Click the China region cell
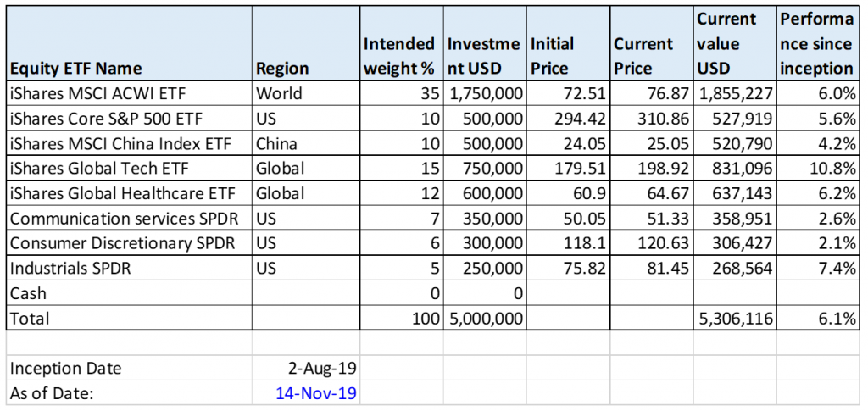This screenshot has width=868, height=411. tap(305, 143)
